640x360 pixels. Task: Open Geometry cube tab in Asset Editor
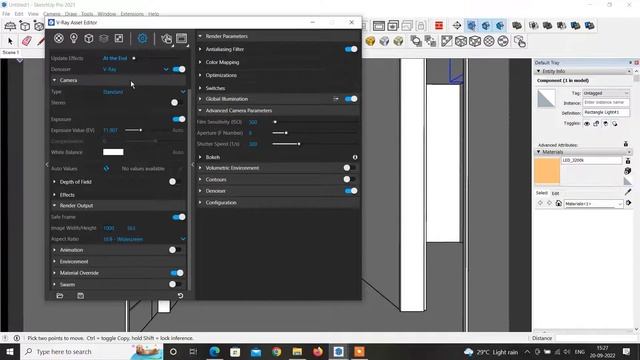click(x=89, y=38)
